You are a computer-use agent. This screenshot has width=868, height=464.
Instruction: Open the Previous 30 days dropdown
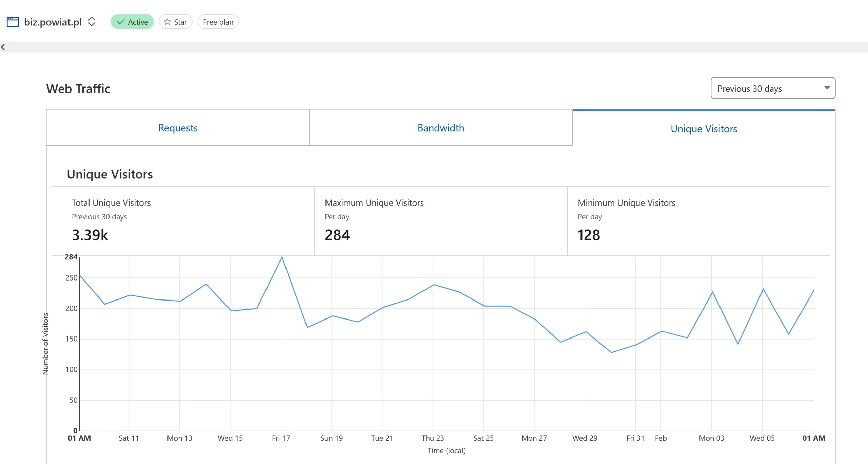coord(773,88)
